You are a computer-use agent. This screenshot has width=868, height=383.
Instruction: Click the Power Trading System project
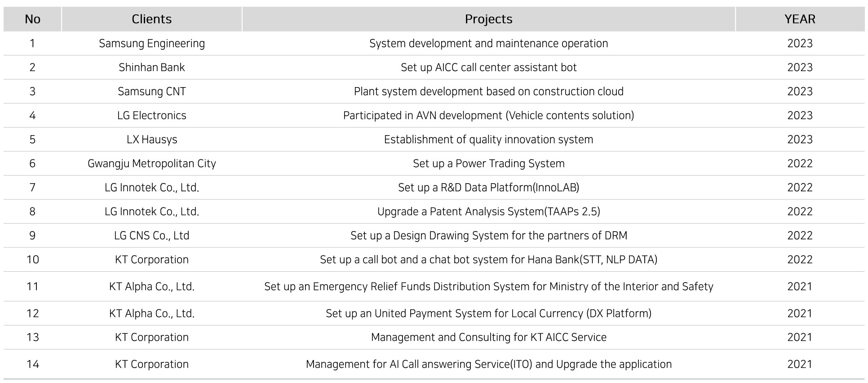[488, 163]
